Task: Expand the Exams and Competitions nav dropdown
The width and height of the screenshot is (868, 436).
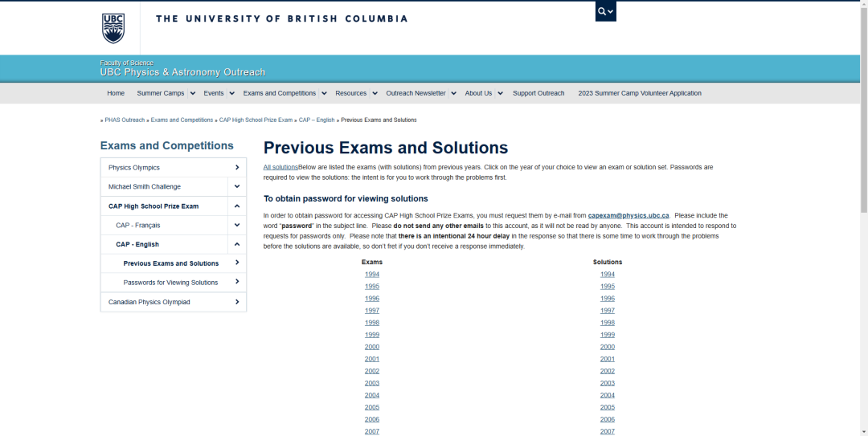Action: click(x=324, y=93)
